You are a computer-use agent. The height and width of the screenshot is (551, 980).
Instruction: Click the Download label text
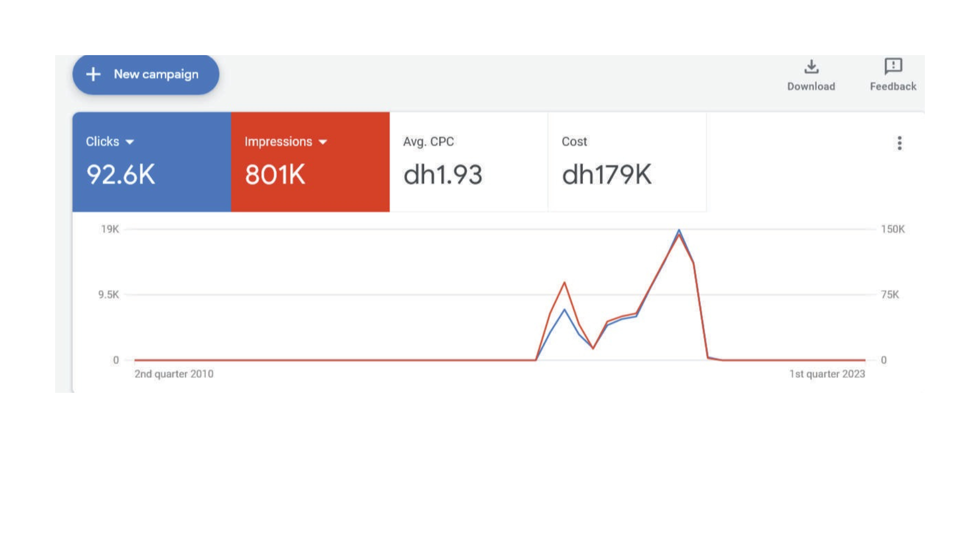point(811,87)
